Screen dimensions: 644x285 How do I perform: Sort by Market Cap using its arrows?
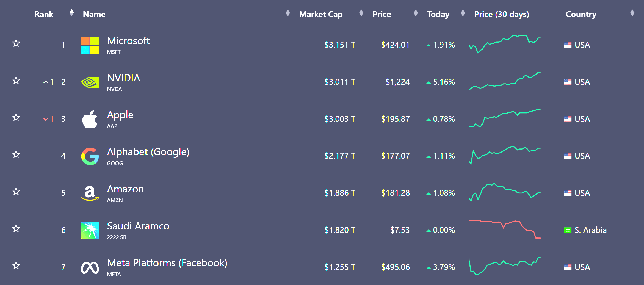pos(361,13)
